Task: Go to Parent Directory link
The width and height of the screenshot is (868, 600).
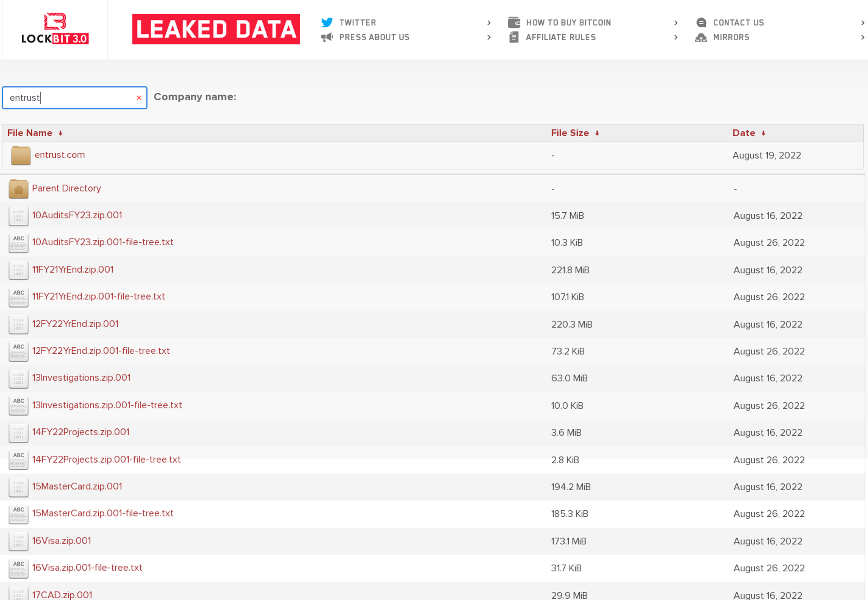Action: [67, 188]
